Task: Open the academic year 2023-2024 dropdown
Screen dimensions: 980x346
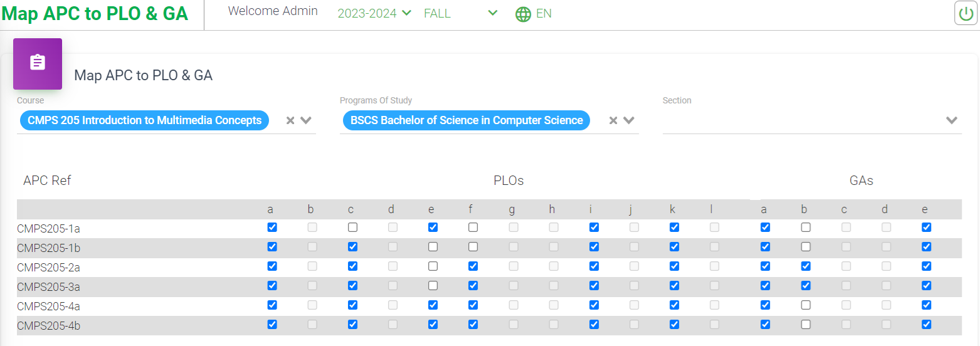Action: 374,13
